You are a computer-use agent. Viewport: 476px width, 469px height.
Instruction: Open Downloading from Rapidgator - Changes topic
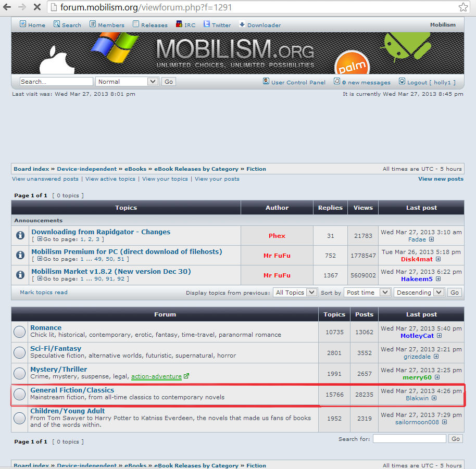point(101,232)
